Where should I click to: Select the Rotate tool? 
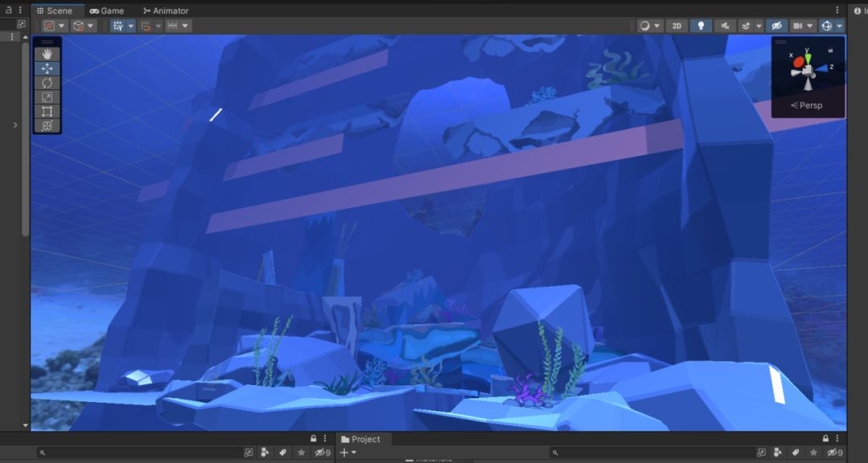pos(47,83)
